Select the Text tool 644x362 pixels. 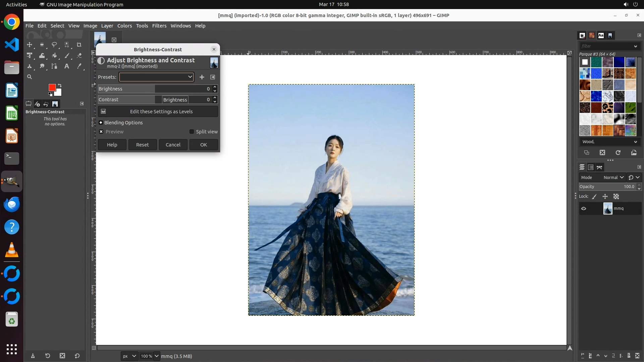(67, 66)
